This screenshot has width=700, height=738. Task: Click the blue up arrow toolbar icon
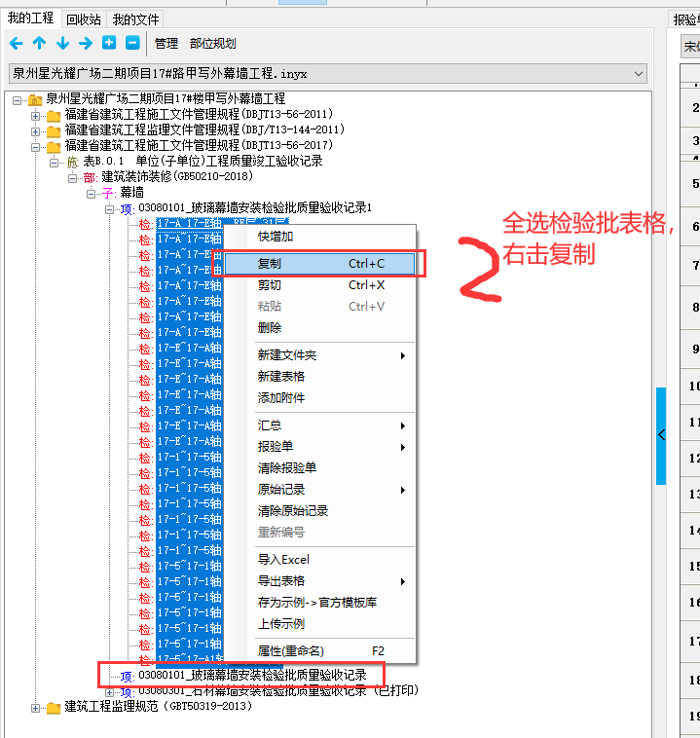click(x=39, y=43)
